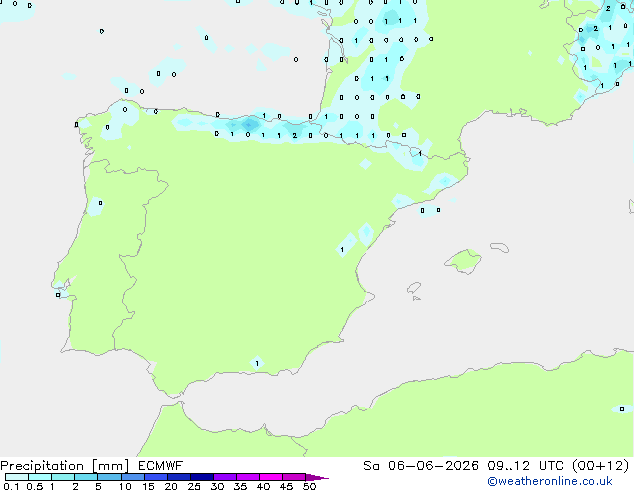Click the '50' legend scale label
634x490 pixels.
[310, 486]
